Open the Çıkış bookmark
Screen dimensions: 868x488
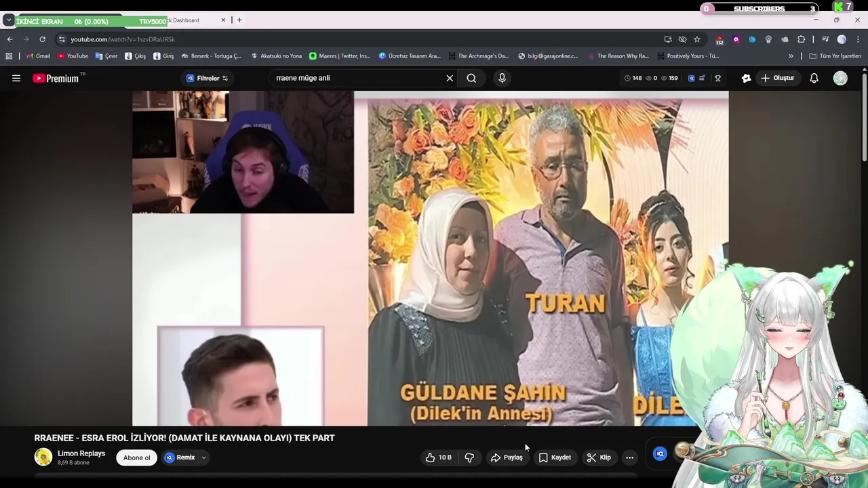point(136,56)
